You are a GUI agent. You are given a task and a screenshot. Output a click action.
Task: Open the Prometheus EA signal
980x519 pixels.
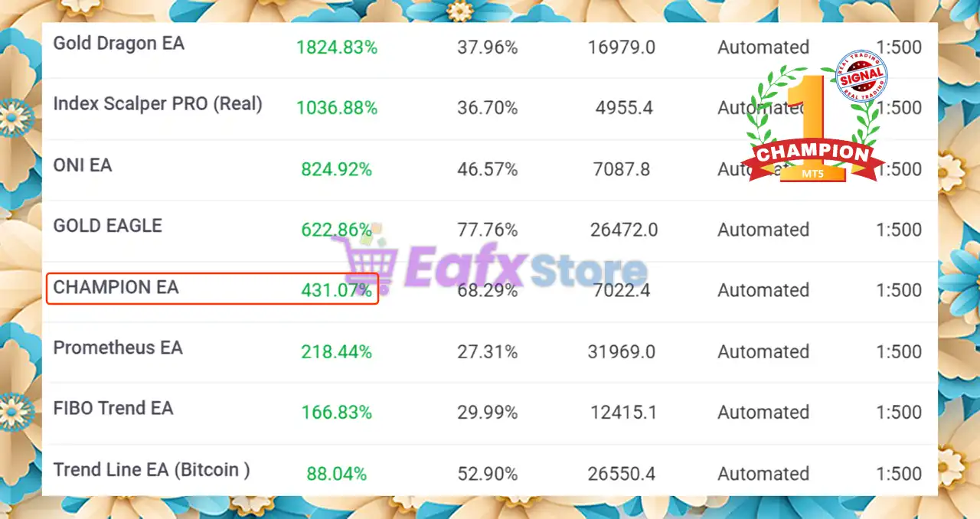pos(118,348)
